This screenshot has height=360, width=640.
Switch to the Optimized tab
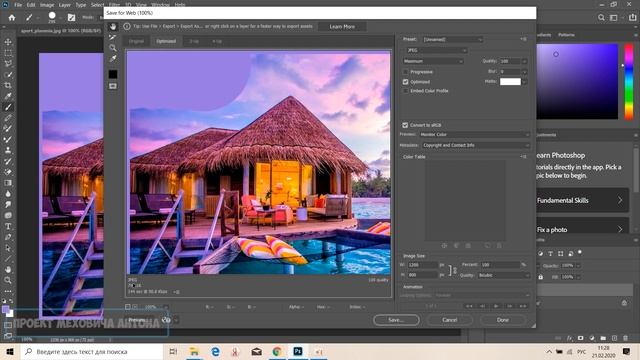point(166,41)
